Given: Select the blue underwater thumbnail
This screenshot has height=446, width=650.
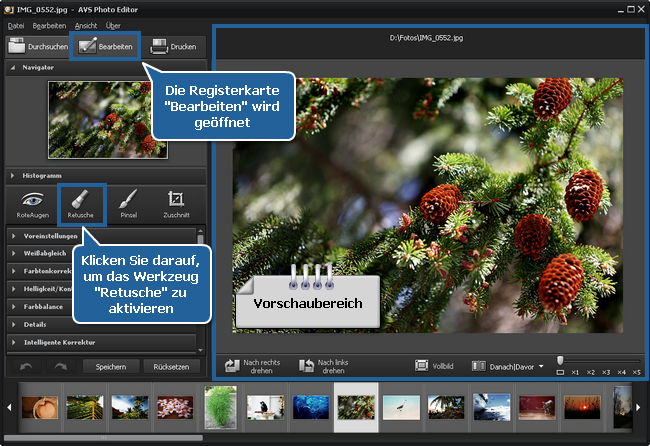Looking at the screenshot, I should pyautogui.click(x=311, y=407).
